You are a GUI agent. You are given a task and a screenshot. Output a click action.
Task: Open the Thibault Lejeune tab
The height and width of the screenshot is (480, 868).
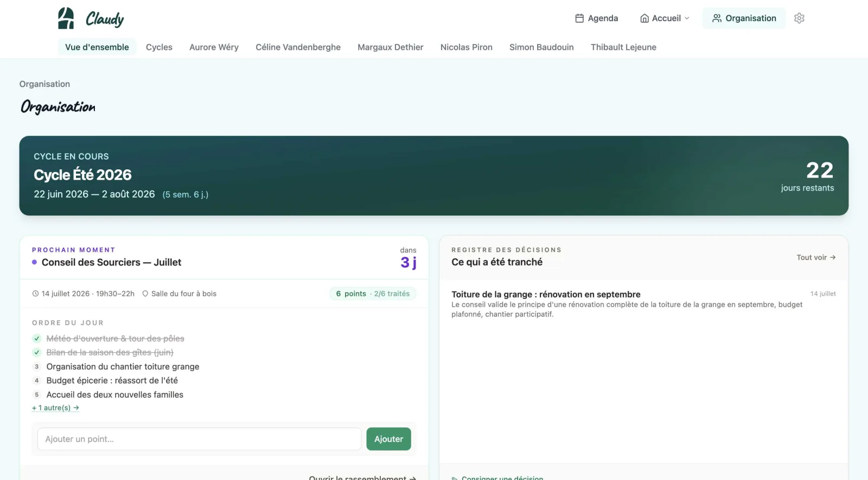[623, 47]
